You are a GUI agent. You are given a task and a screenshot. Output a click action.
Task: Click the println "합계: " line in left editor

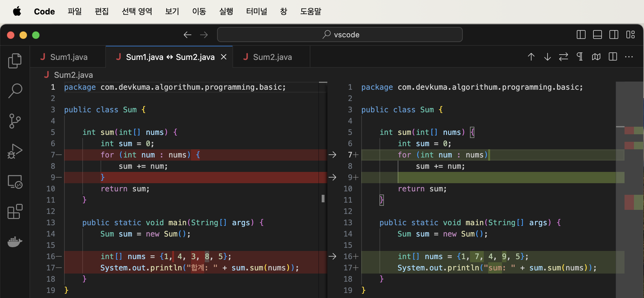(x=199, y=268)
